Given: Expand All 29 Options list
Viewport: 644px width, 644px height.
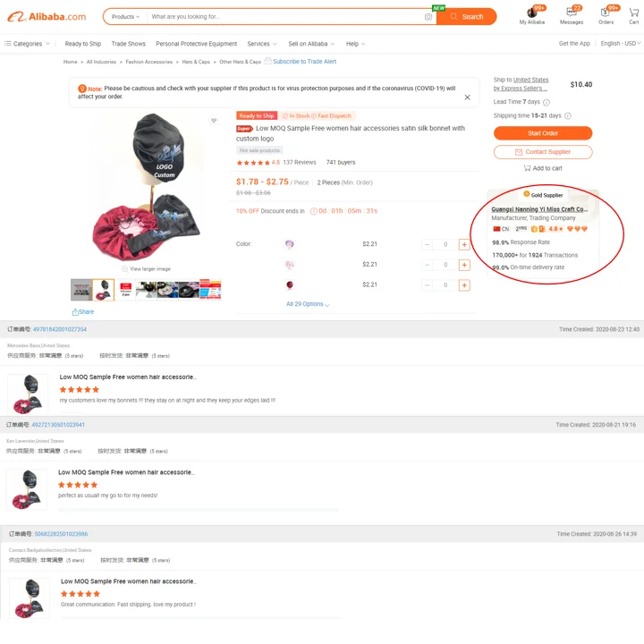Looking at the screenshot, I should [308, 304].
